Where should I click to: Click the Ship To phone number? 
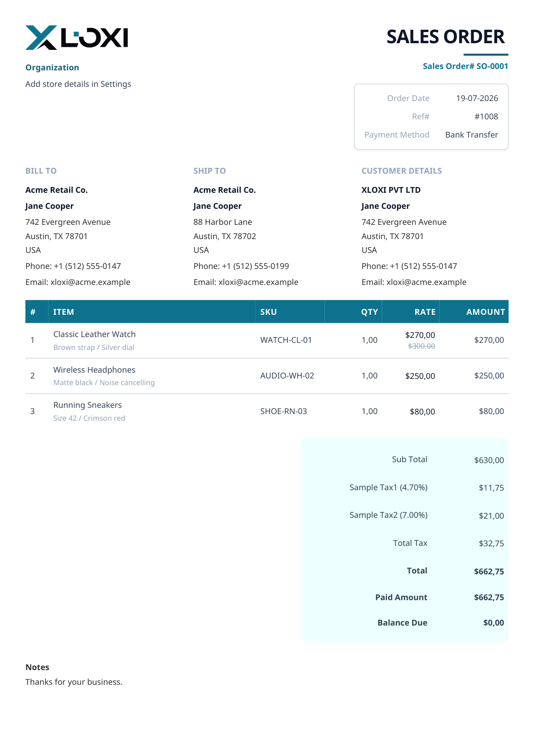click(x=241, y=266)
